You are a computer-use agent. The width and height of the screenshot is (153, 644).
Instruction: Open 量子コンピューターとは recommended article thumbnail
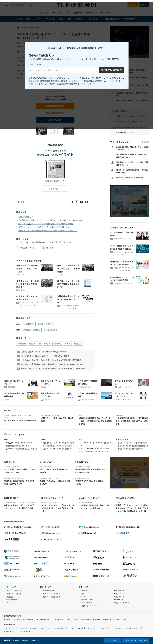tap(88, 283)
